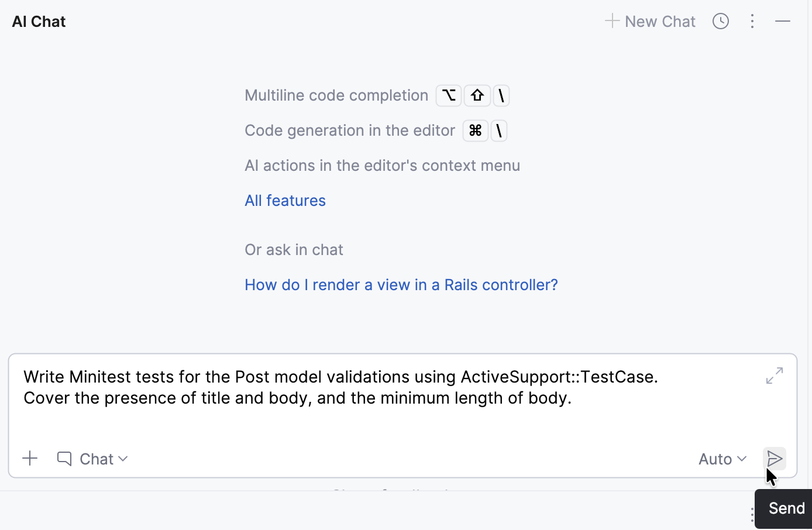Image resolution: width=812 pixels, height=530 pixels.
Task: Click the vertical dots handle at bottom right
Action: [x=752, y=515]
